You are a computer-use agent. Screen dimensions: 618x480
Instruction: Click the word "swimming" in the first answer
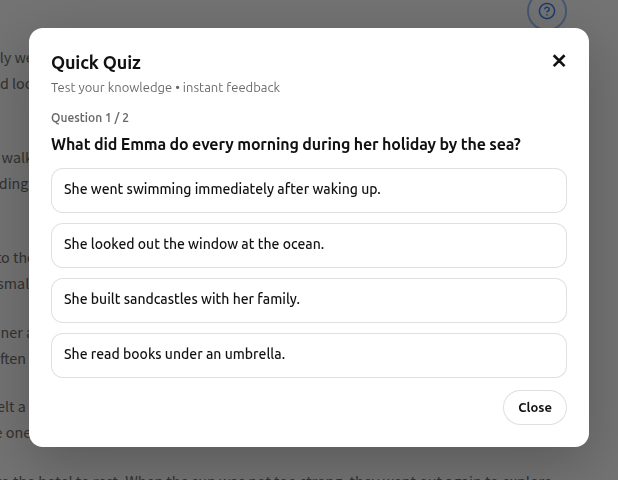[158, 189]
